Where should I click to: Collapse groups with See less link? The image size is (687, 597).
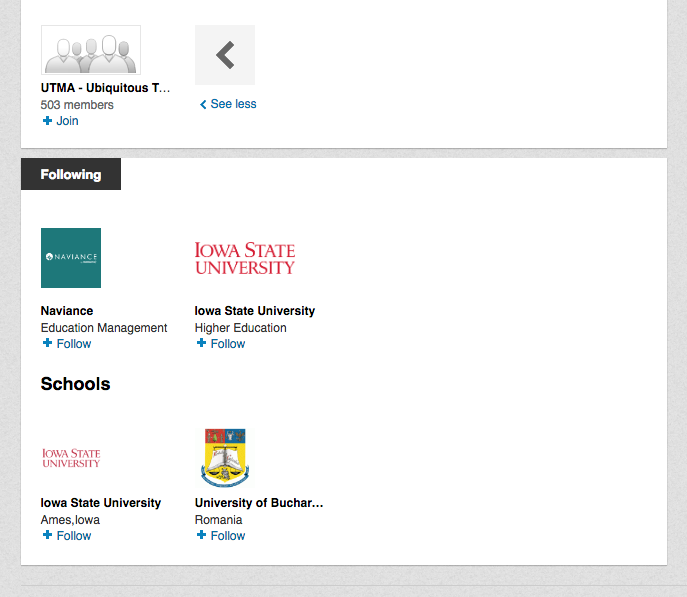[x=228, y=104]
